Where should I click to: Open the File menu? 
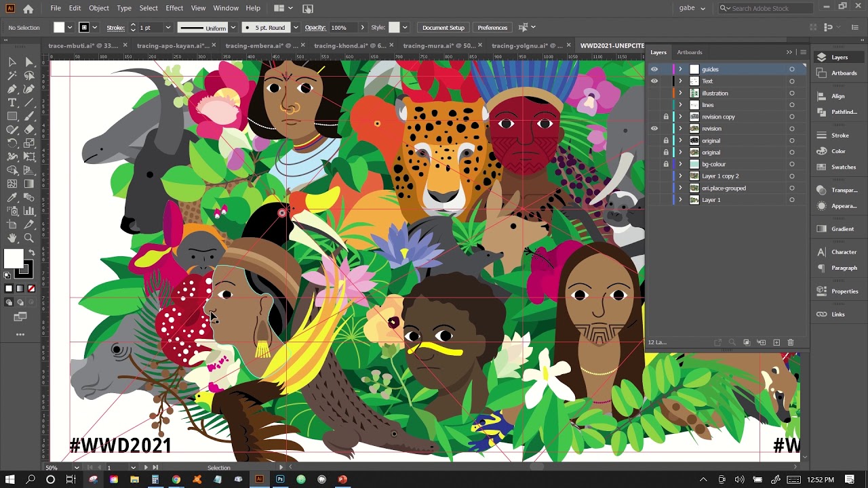(x=56, y=8)
